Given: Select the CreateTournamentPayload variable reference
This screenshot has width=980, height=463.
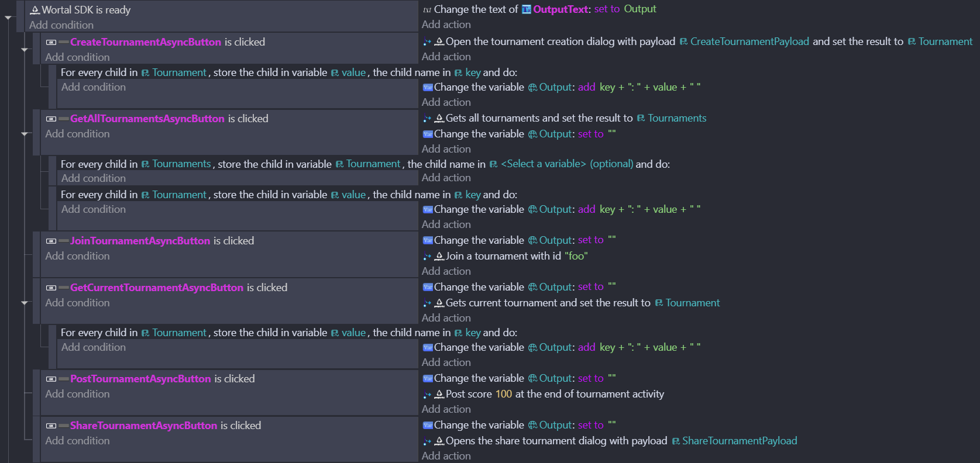Looking at the screenshot, I should 749,42.
